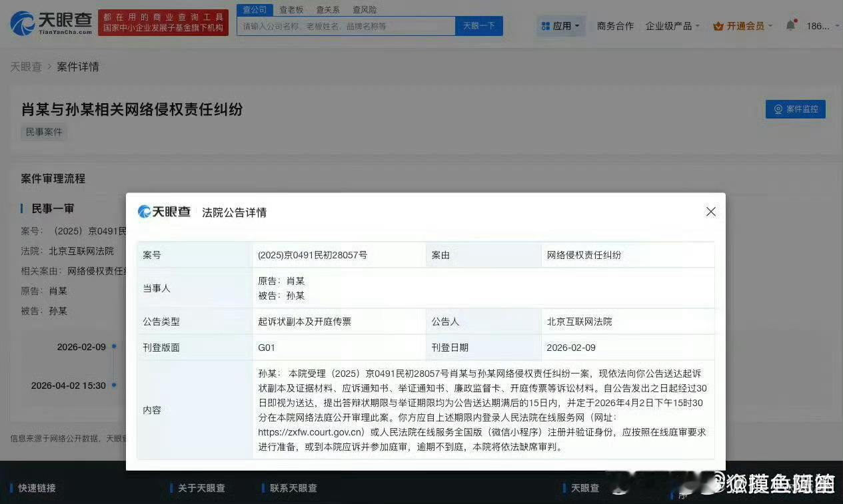Click 商务合作 in the top navigation
Viewport: 843px width, 504px height.
click(614, 25)
